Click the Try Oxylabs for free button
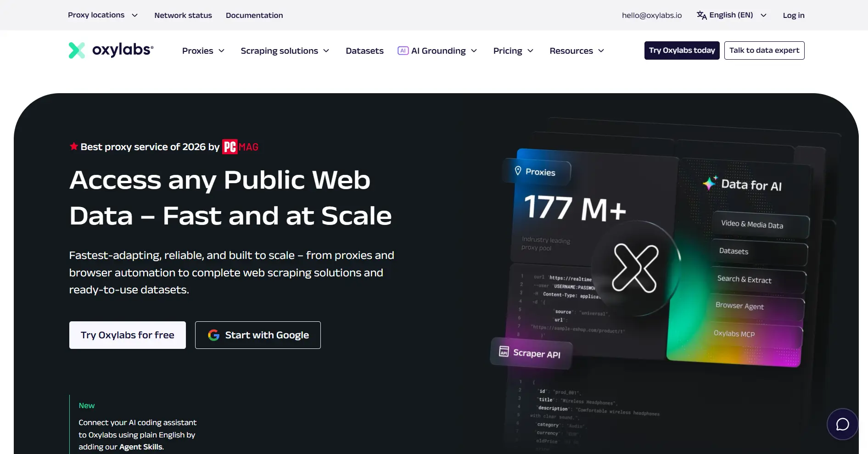 pos(128,335)
